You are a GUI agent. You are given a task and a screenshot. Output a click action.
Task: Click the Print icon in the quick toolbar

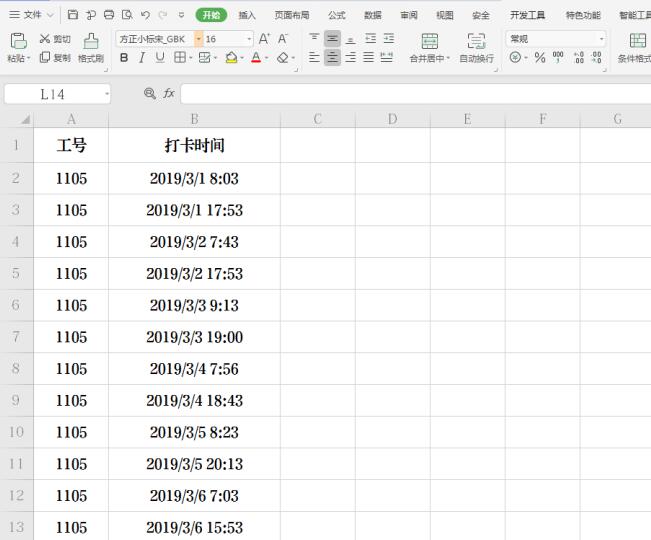109,15
